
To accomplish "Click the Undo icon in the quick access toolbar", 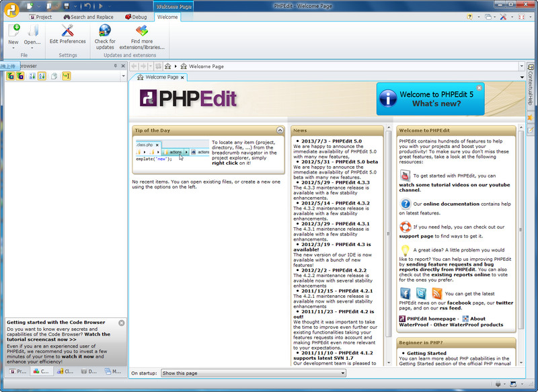I will (x=87, y=6).
